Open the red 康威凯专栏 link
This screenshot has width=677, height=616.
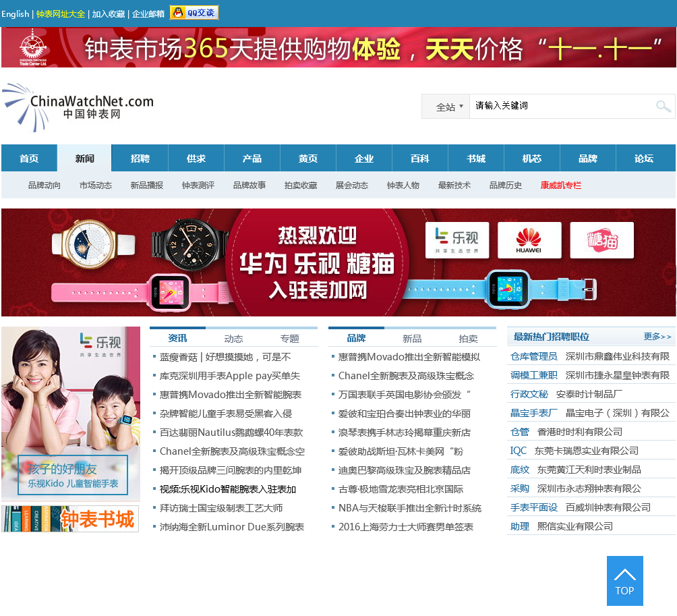561,186
